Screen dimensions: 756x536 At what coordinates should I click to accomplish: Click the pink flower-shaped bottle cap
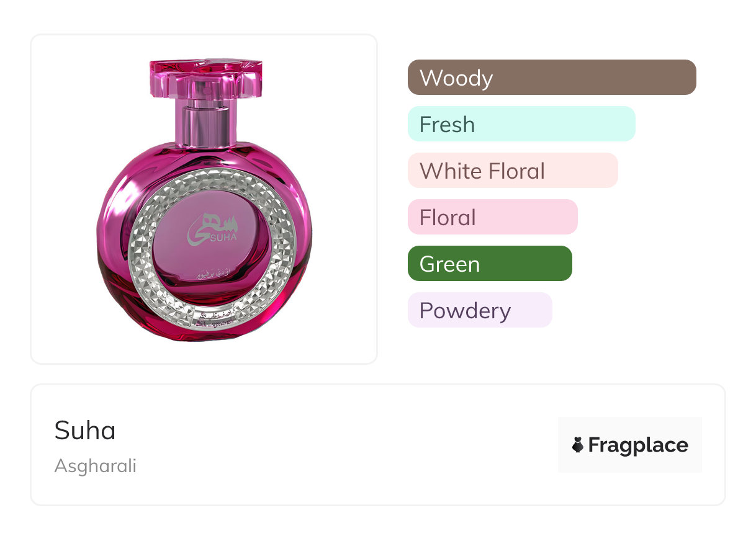coord(206,78)
